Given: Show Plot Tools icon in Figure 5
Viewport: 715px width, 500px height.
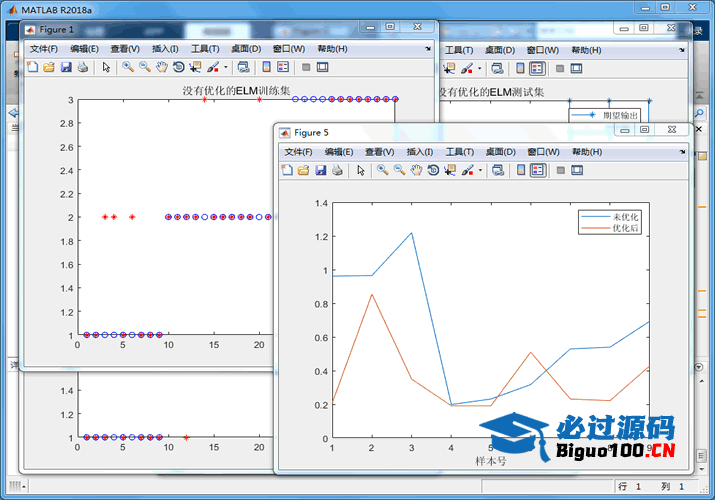Looking at the screenshot, I should 577,170.
